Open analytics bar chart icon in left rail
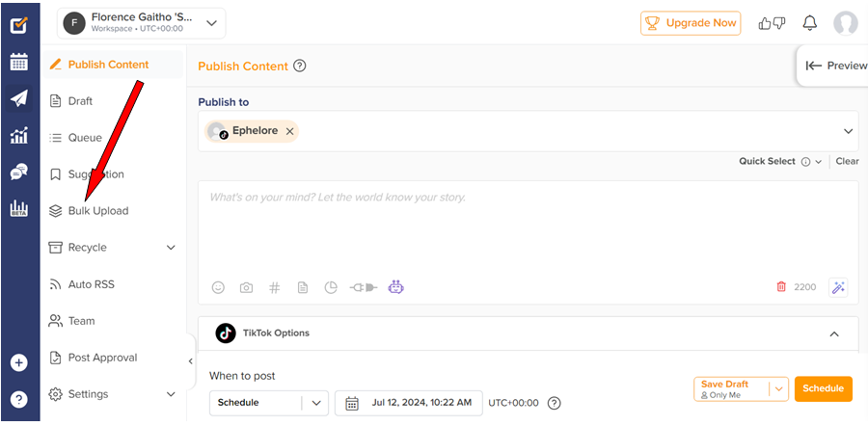Screen dimensions: 868x426 [x=19, y=136]
